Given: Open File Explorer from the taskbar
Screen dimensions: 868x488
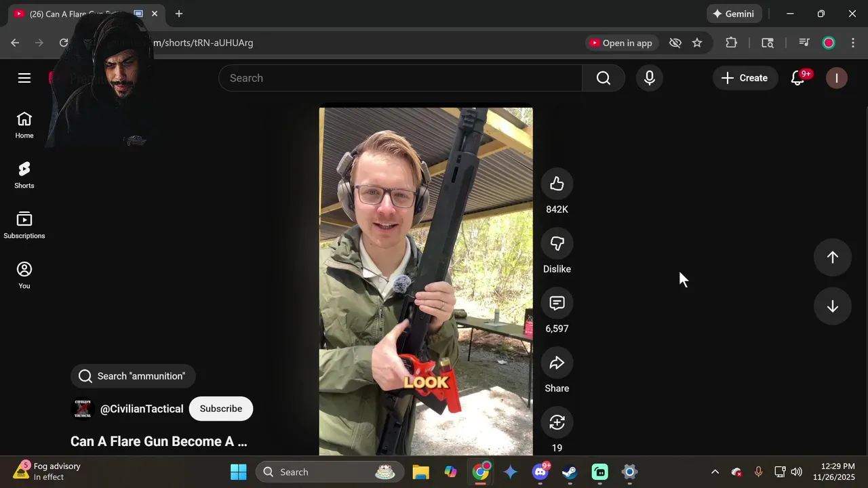Looking at the screenshot, I should pos(420,472).
